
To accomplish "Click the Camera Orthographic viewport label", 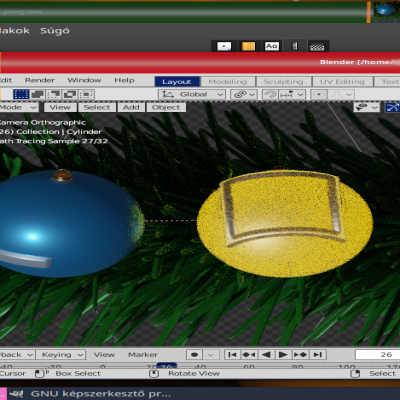I will point(42,122).
